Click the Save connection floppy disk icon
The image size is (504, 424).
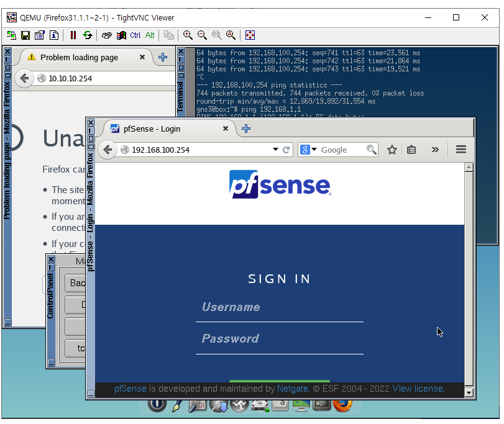pos(25,35)
